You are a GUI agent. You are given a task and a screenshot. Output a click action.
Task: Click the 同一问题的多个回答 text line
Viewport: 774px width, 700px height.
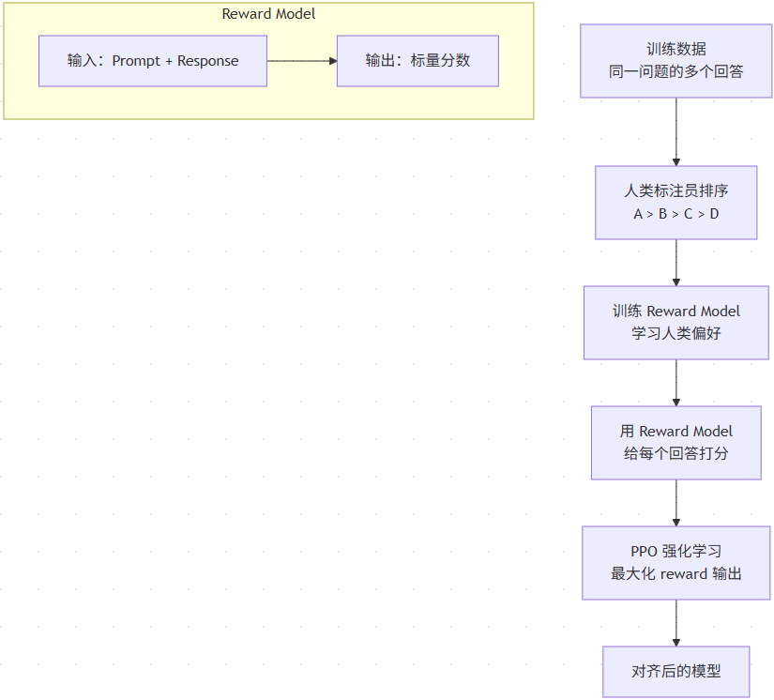click(675, 71)
